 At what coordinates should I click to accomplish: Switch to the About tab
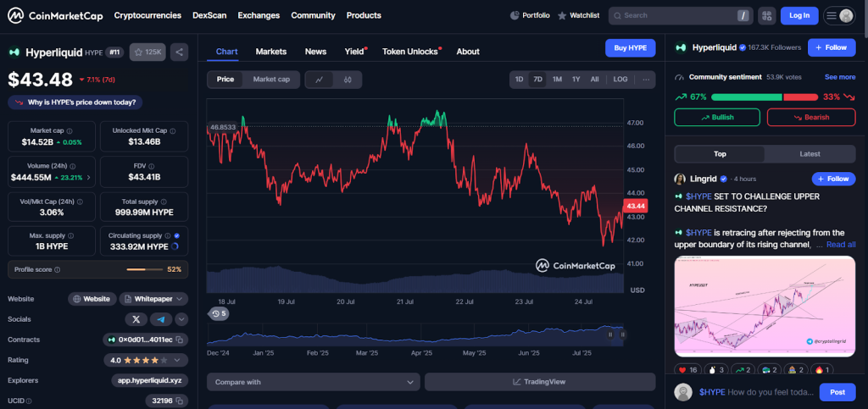pos(468,52)
